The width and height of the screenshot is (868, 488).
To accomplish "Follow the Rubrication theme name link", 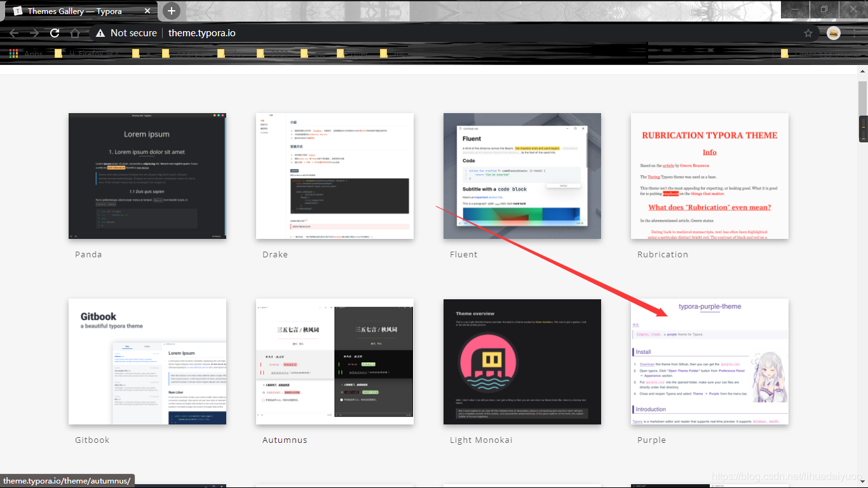I will click(x=663, y=254).
